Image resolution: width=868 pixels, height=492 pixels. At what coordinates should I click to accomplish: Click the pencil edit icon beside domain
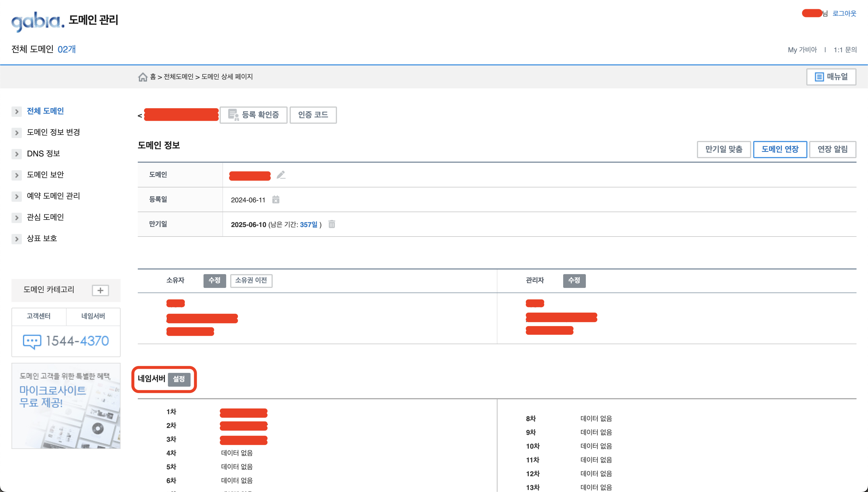coord(281,175)
